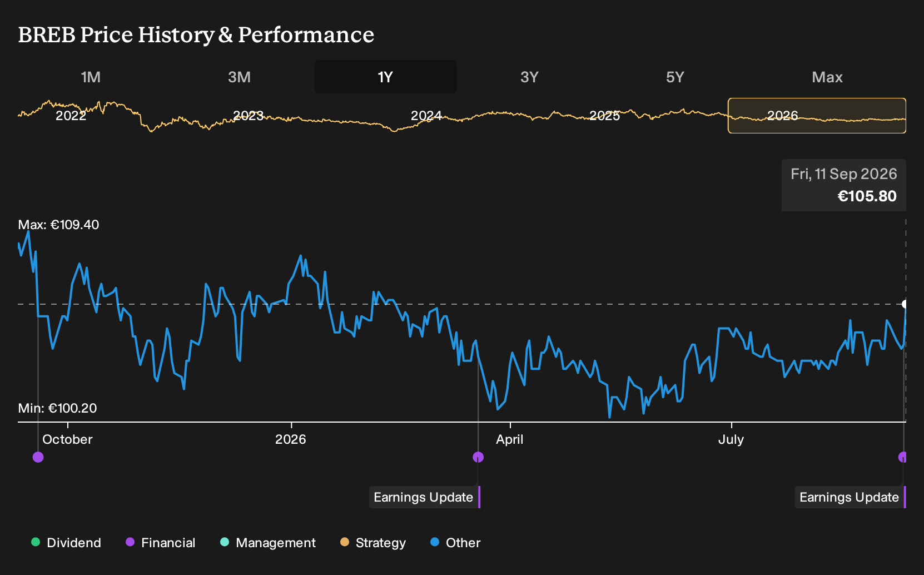Click the orange Strategy legend dot
924x575 pixels.
tap(345, 542)
